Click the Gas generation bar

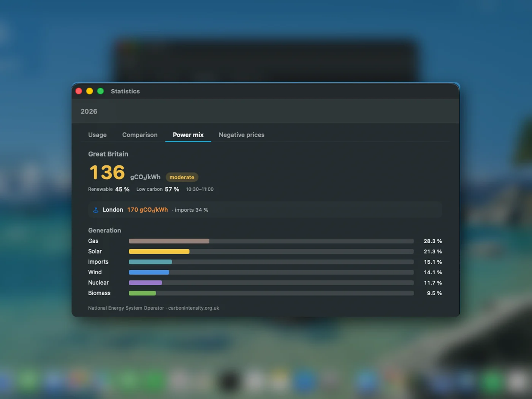pyautogui.click(x=169, y=241)
